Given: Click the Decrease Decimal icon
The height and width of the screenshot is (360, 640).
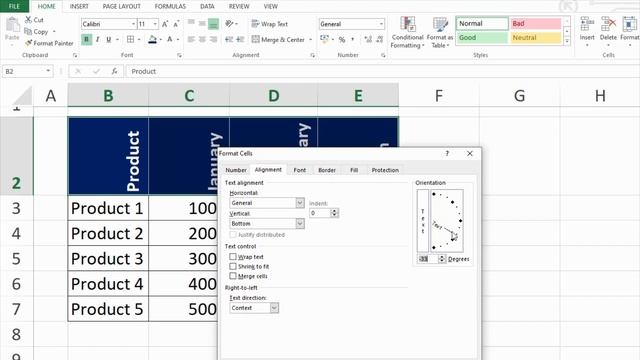Looking at the screenshot, I should pos(380,39).
